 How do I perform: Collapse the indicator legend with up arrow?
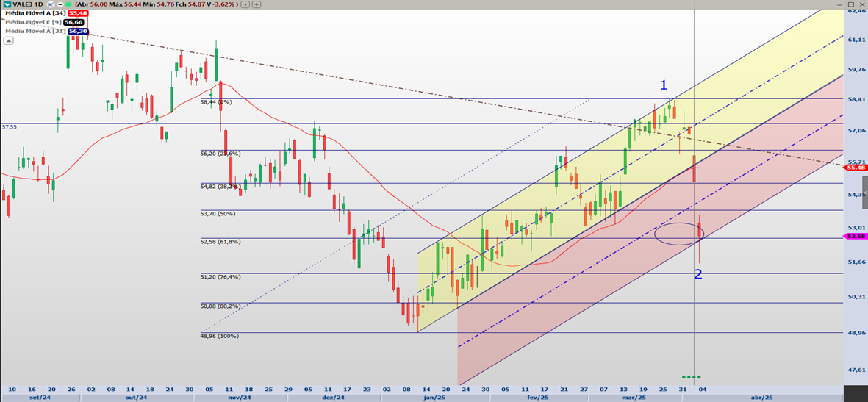(x=8, y=40)
